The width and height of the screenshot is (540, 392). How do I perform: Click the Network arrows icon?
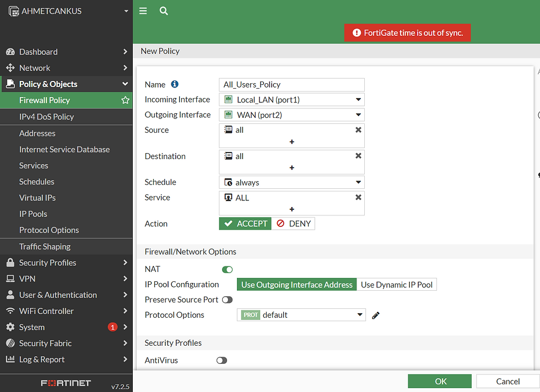[x=10, y=68]
